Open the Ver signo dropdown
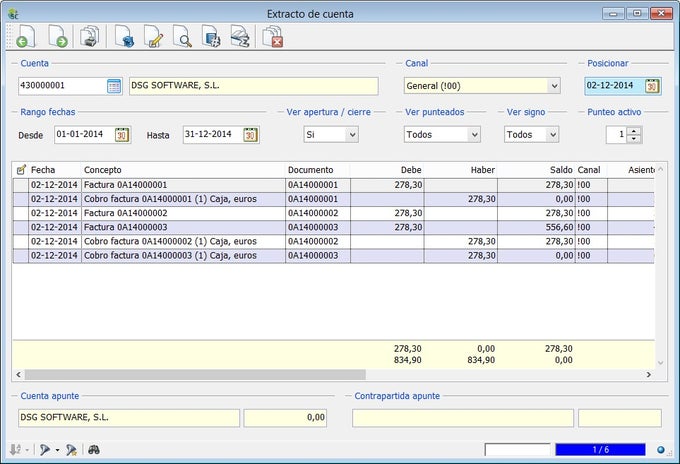Screen dimensions: 680x464 [552, 135]
